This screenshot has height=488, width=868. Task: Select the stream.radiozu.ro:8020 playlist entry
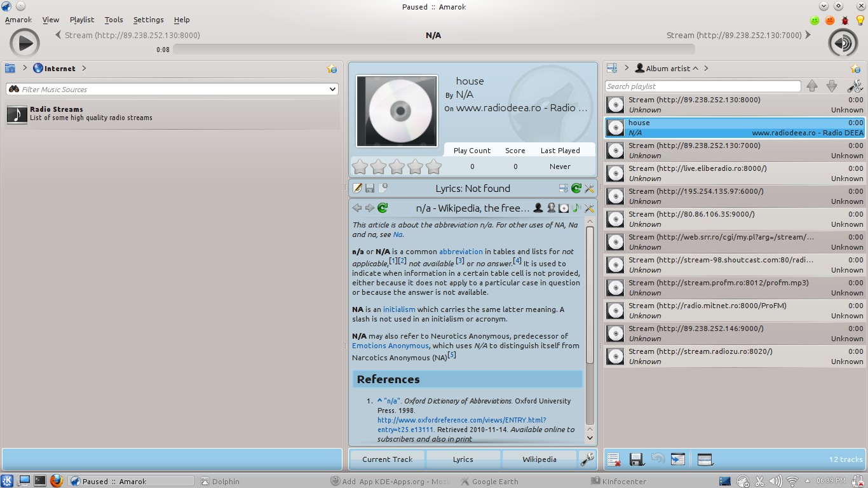pos(735,356)
